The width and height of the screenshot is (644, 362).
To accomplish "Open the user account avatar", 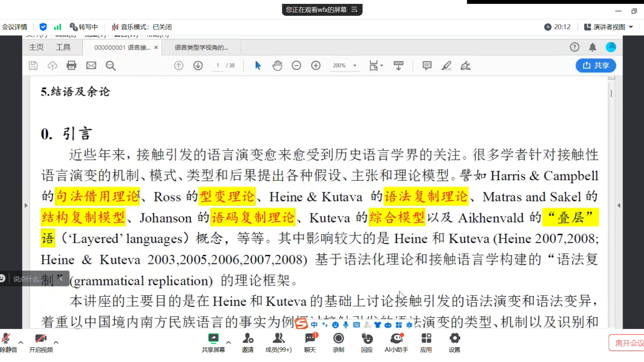I will click(x=611, y=47).
